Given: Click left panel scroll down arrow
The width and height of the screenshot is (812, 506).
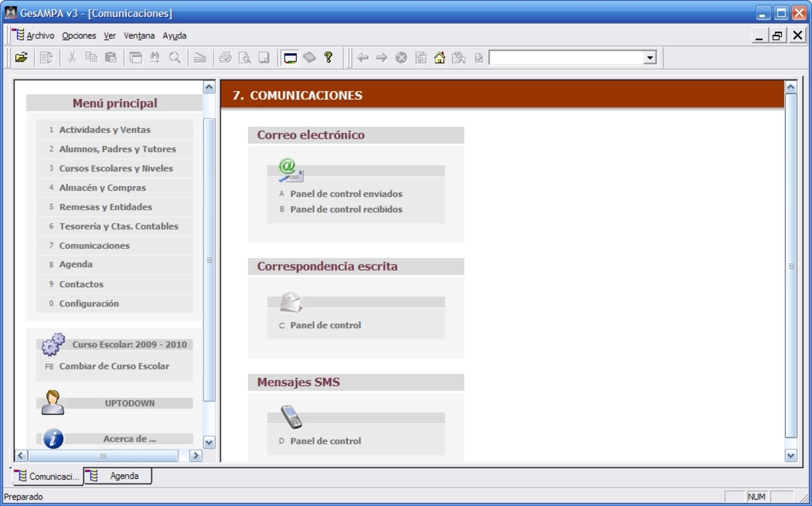Looking at the screenshot, I should (x=209, y=442).
